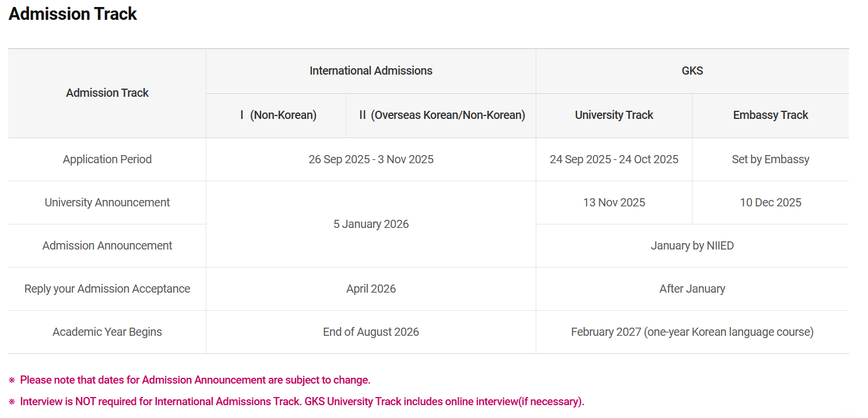Screen dimensions: 868x418
Task: Select the 13 Nov 2025 date cell
Action: [x=614, y=203]
